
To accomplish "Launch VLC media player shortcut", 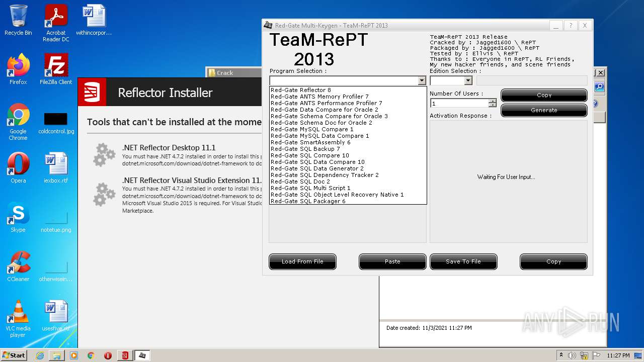I will 18,319.
